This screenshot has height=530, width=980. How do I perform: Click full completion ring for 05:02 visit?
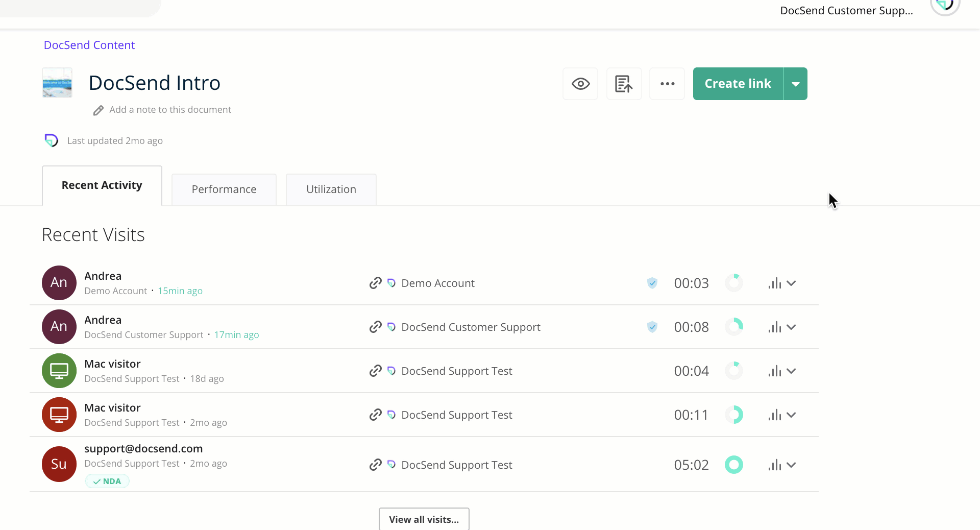click(734, 465)
